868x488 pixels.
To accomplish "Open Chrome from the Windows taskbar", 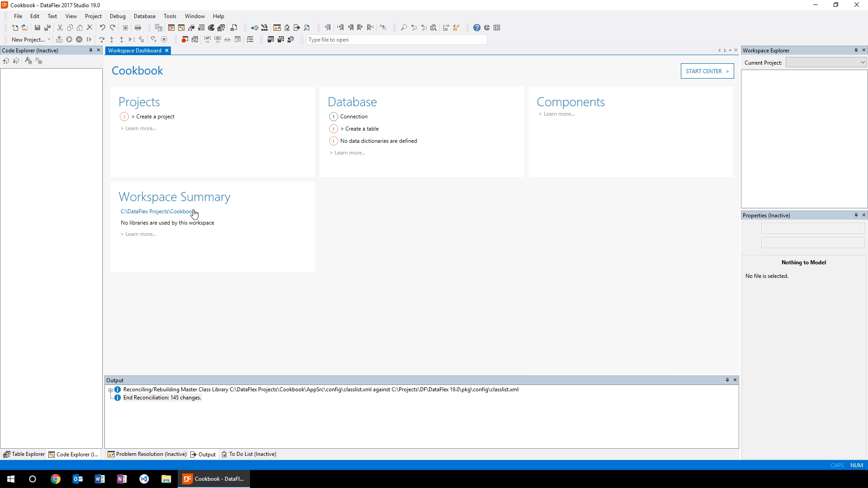I will 55,479.
